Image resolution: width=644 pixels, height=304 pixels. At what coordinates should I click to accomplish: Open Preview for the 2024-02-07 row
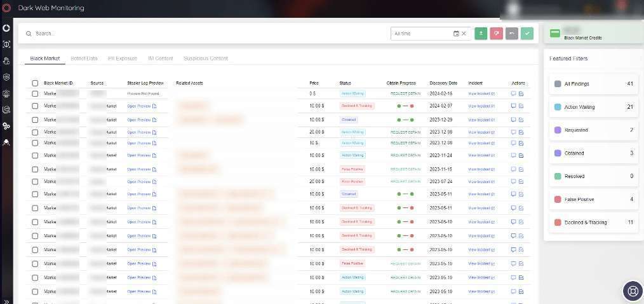tap(142, 106)
